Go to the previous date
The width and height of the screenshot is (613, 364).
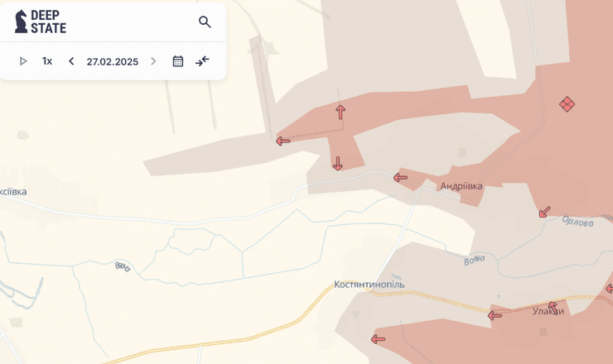pos(71,61)
